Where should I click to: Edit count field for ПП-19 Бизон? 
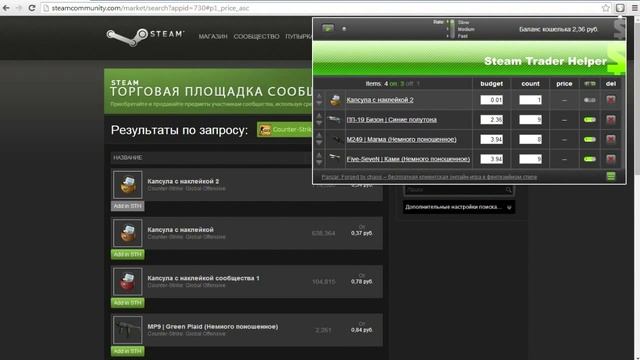click(x=530, y=120)
